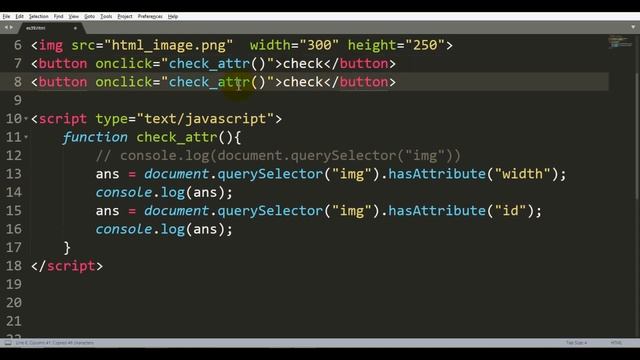Click closing button tag on line 8
The image size is (640, 360).
(x=360, y=82)
